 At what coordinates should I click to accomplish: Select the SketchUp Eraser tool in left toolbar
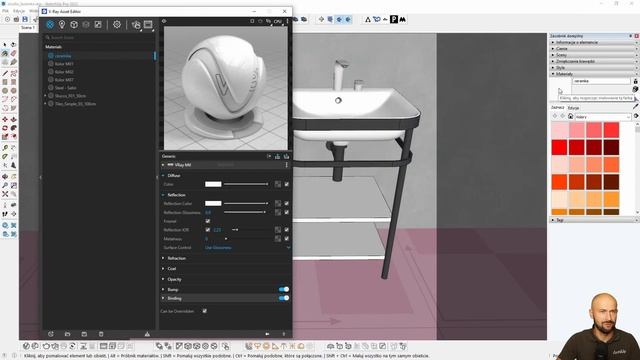pyautogui.click(x=13, y=53)
